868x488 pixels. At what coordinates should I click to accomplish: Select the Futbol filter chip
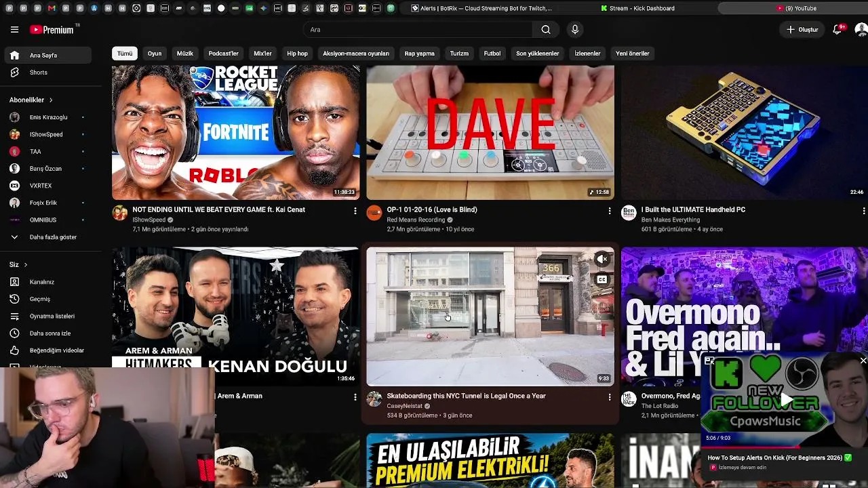point(492,54)
